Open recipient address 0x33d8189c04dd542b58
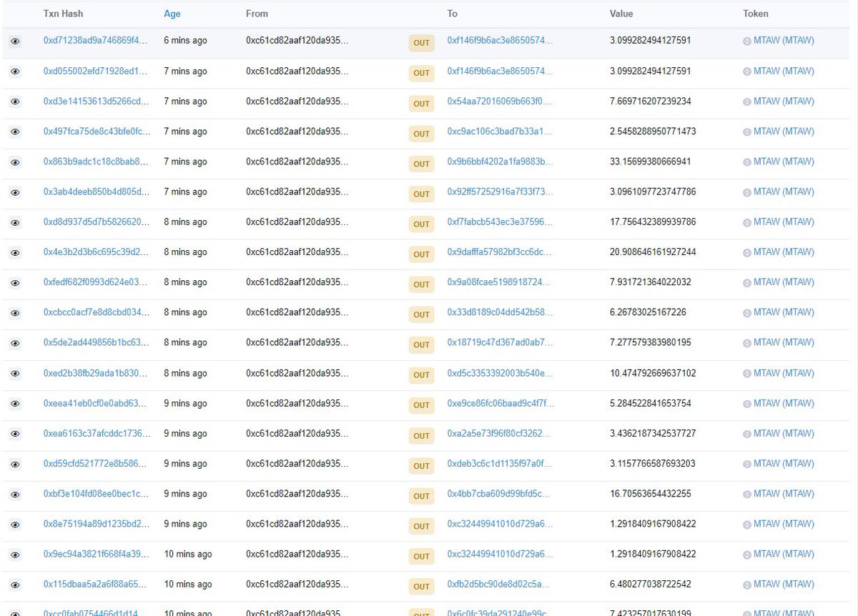Image resolution: width=858 pixels, height=616 pixels. click(500, 312)
